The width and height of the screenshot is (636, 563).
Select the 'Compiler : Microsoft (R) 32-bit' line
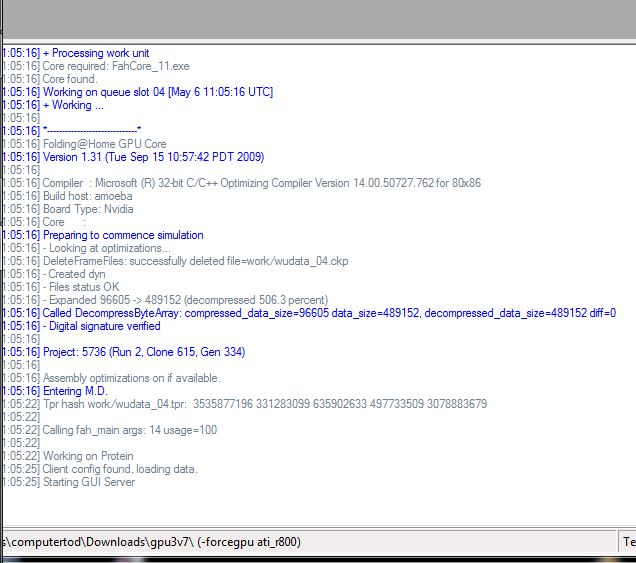(x=242, y=183)
